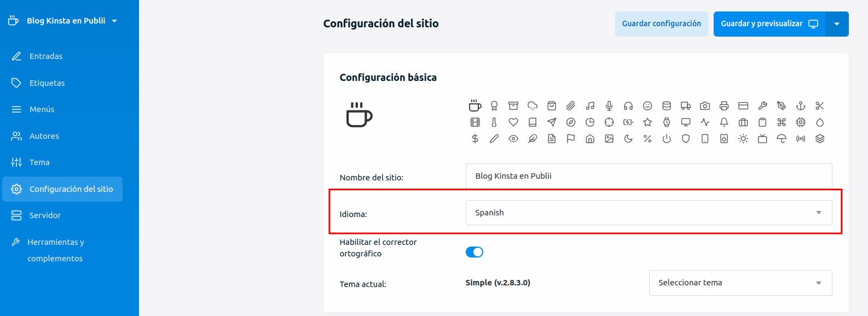Choose the power button icon
868x316 pixels.
[667, 139]
